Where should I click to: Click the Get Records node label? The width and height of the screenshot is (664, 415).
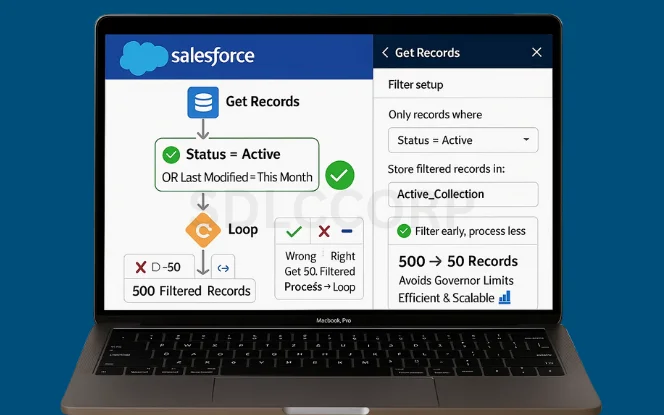click(x=263, y=102)
